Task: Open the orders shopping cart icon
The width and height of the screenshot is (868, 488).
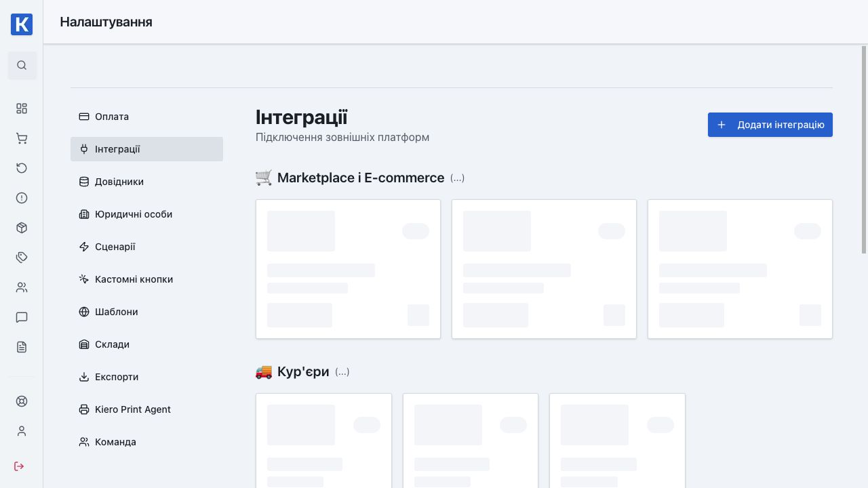Action: point(22,138)
